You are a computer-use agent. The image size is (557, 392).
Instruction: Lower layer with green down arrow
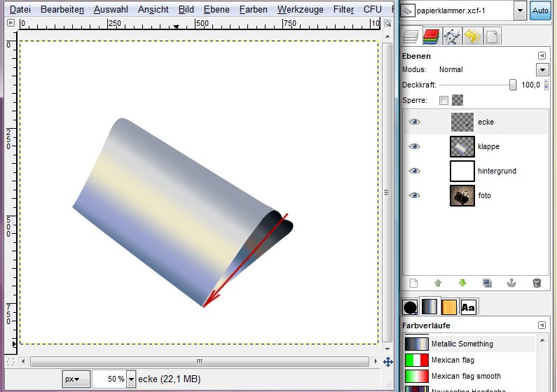pyautogui.click(x=462, y=283)
